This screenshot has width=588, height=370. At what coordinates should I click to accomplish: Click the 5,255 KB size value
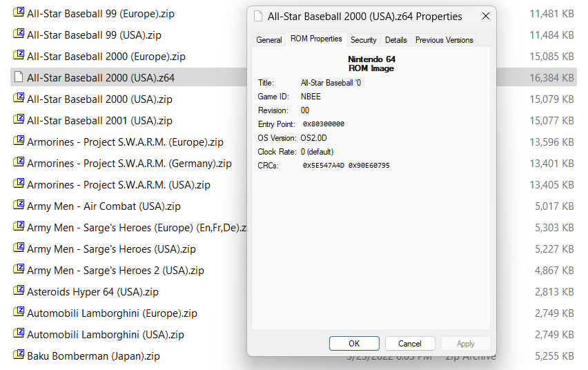[x=554, y=356]
